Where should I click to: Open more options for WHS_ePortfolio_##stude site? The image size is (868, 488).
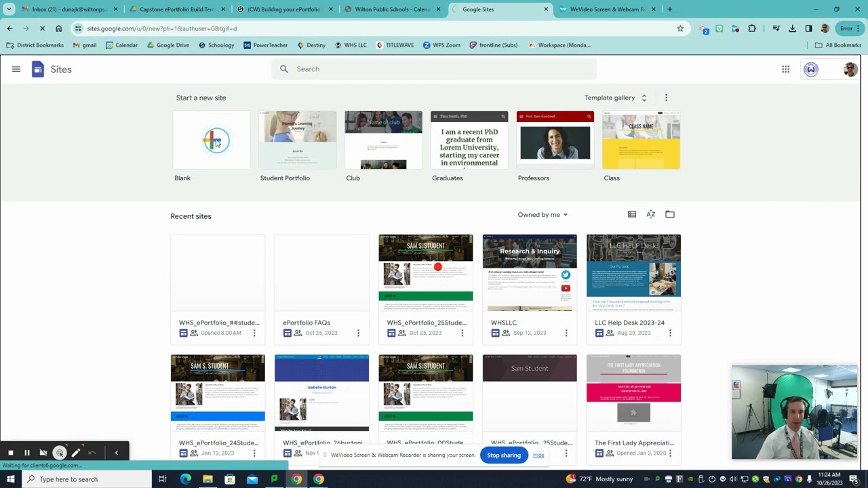[254, 333]
